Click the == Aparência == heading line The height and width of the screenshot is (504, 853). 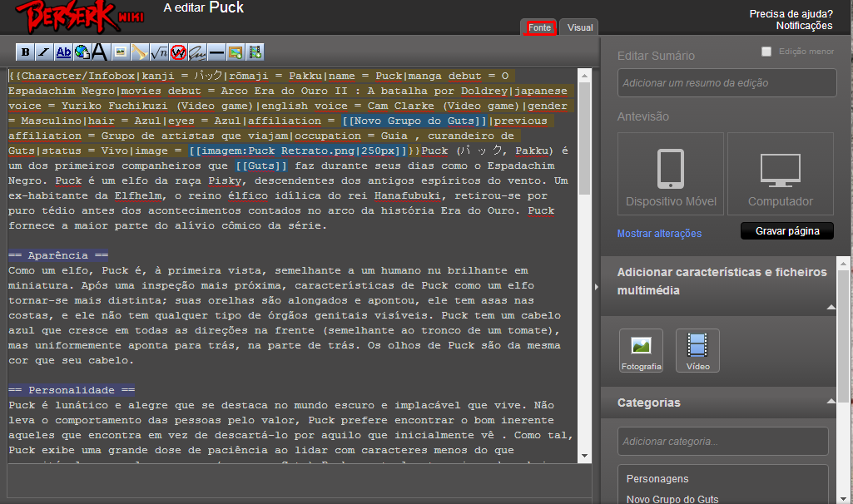(x=58, y=255)
